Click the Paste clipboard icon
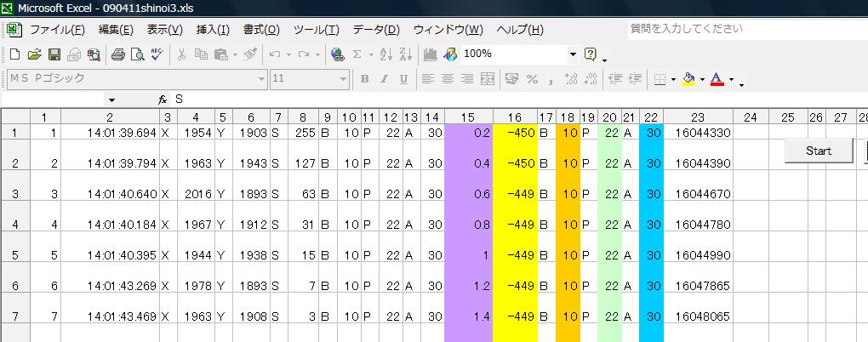This screenshot has width=868, height=342. pyautogui.click(x=221, y=54)
